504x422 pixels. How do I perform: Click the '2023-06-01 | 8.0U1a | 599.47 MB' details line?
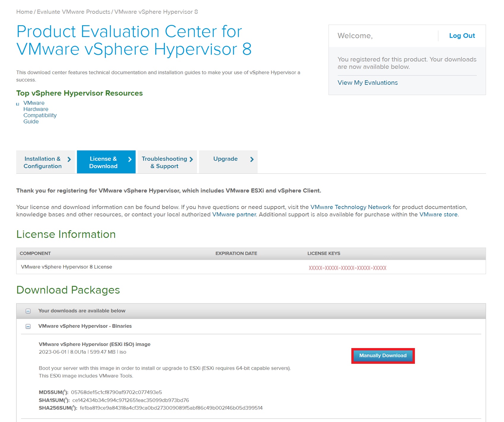point(83,352)
